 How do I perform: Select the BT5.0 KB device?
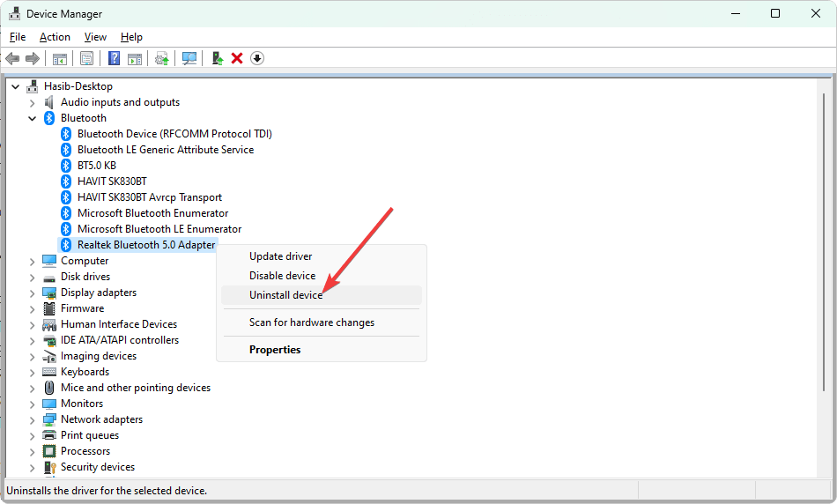tap(97, 166)
